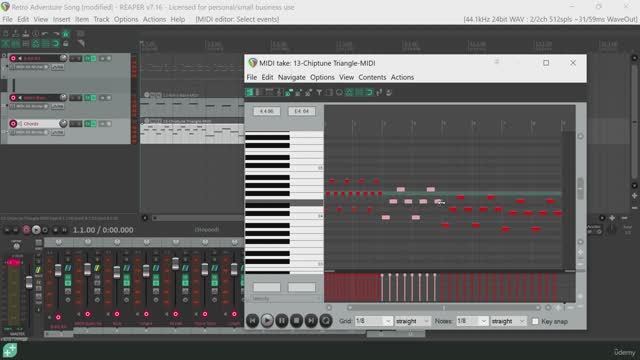
Task: Click Go to start in main transport
Action: click(x=7, y=230)
